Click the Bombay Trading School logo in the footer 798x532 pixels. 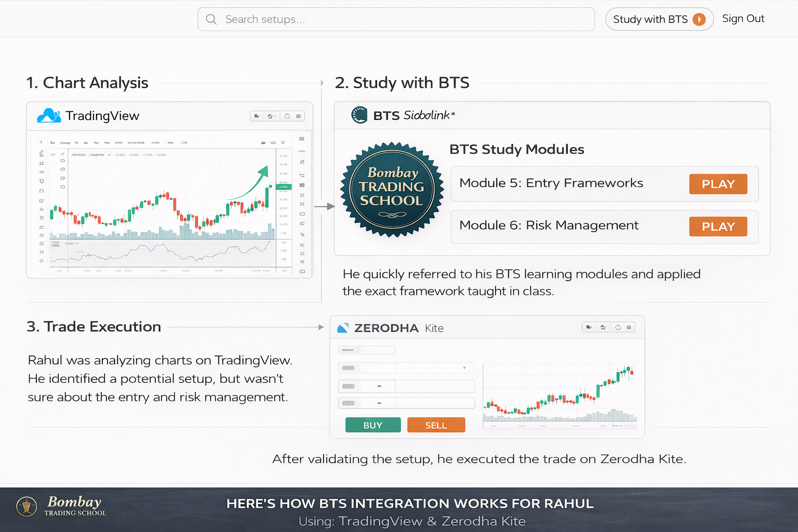pyautogui.click(x=61, y=506)
